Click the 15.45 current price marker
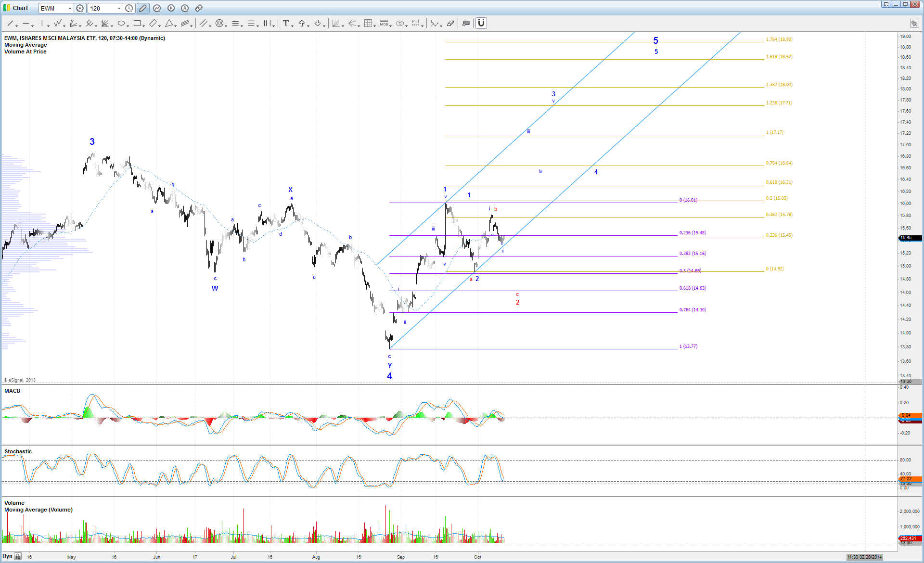The width and height of the screenshot is (924, 563). pyautogui.click(x=910, y=238)
